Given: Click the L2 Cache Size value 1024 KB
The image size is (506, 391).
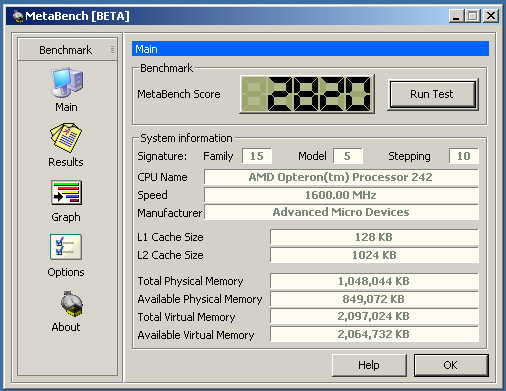Looking at the screenshot, I should pos(374,255).
